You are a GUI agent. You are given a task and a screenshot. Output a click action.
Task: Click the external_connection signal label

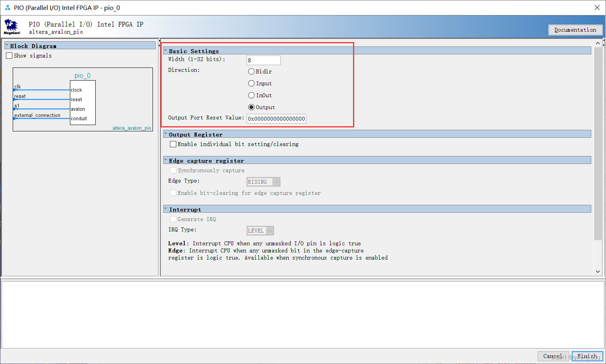tap(37, 115)
